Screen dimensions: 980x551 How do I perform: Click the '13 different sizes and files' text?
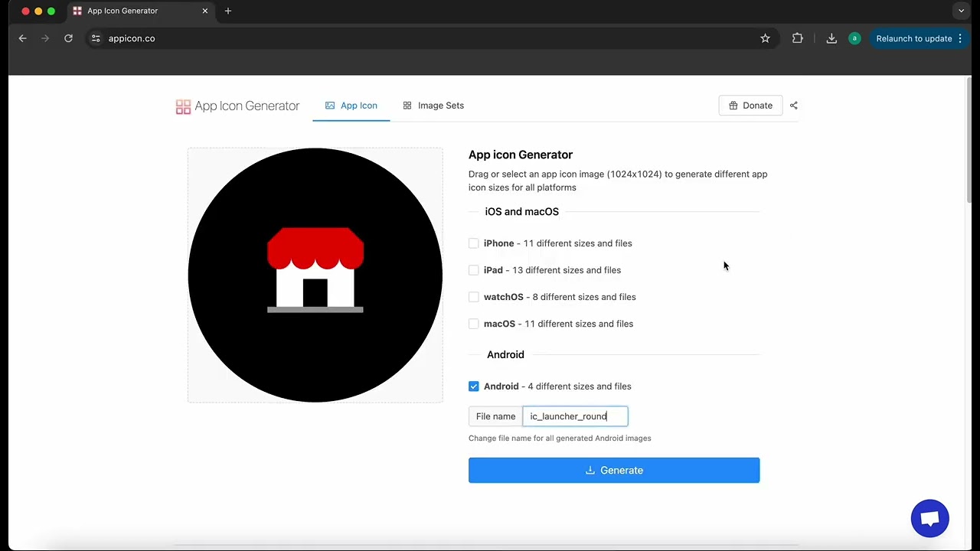(567, 270)
